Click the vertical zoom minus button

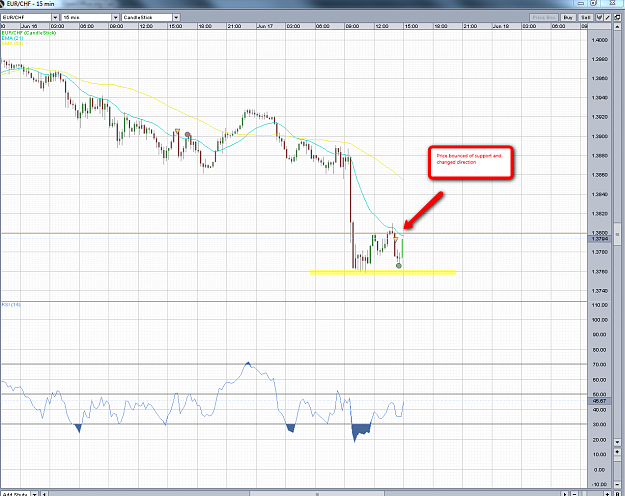click(x=617, y=484)
